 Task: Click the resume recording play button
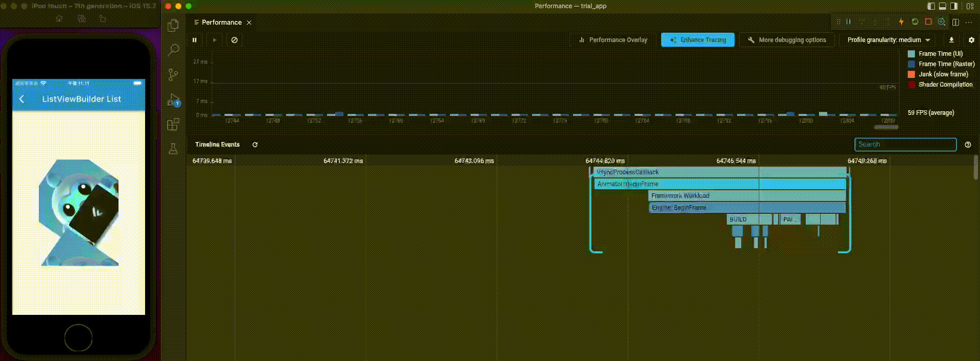215,40
